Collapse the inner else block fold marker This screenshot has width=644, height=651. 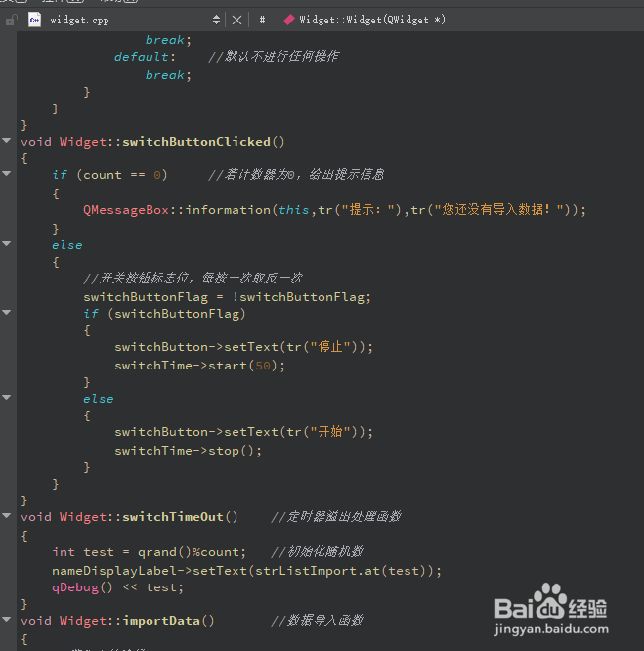coord(7,397)
